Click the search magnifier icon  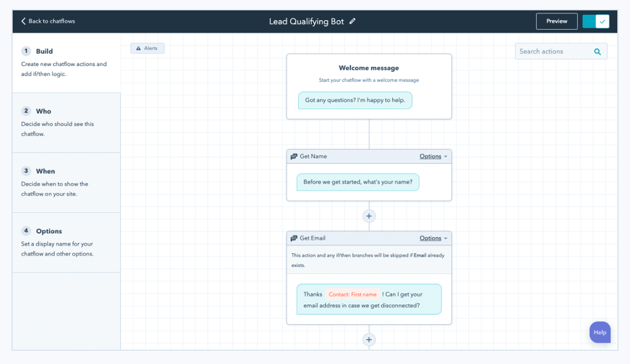[597, 52]
